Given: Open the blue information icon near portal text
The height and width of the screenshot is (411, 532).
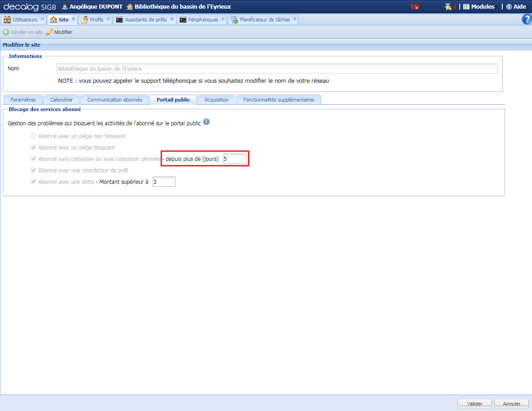Looking at the screenshot, I should [206, 122].
